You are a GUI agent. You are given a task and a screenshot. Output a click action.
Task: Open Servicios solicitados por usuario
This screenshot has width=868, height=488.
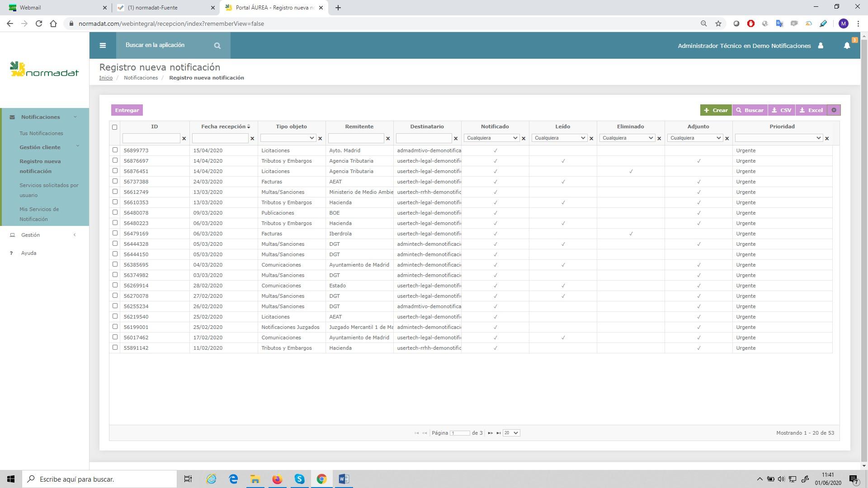click(x=49, y=190)
